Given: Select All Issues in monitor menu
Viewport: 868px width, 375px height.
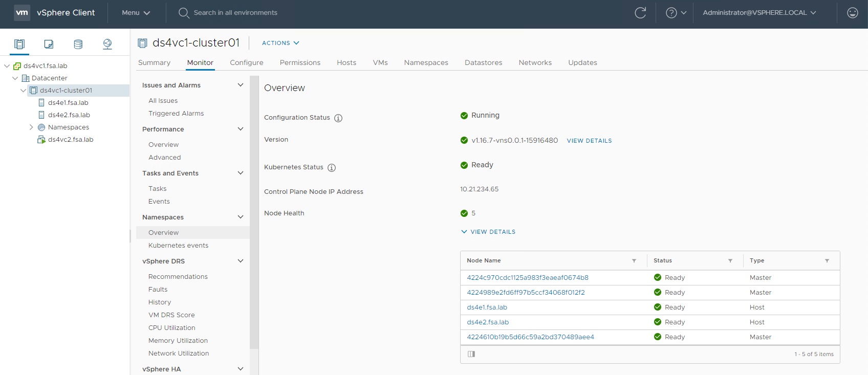Looking at the screenshot, I should [x=163, y=101].
